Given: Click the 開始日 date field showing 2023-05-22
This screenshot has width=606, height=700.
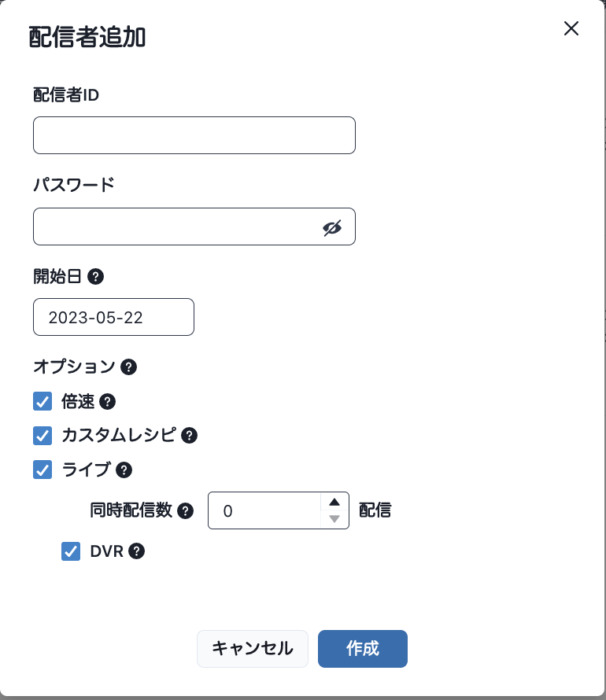Looking at the screenshot, I should 113,317.
